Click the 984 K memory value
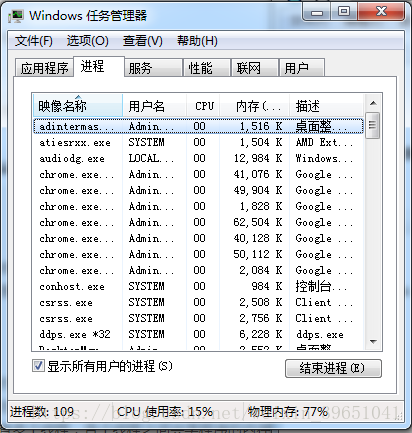Screen dimensions: 412x433 tap(267, 286)
